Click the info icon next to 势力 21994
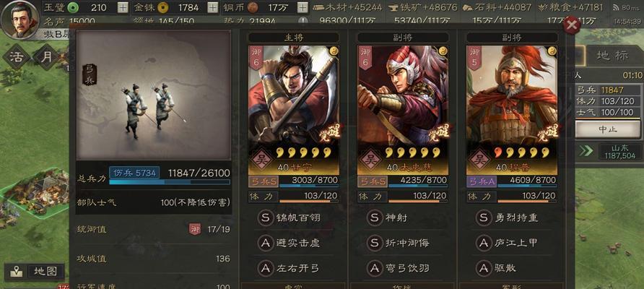 [303, 22]
